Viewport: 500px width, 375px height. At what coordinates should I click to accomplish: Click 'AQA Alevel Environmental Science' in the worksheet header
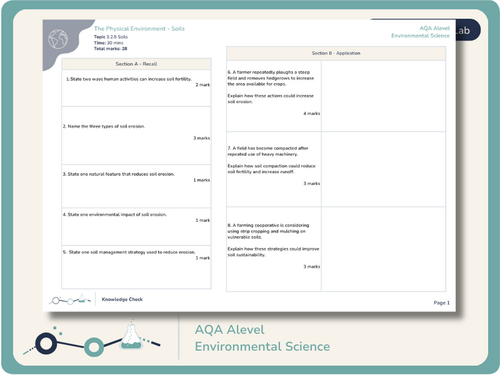421,32
